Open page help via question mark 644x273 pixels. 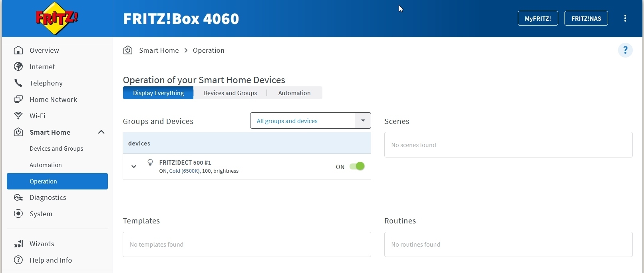pyautogui.click(x=625, y=50)
